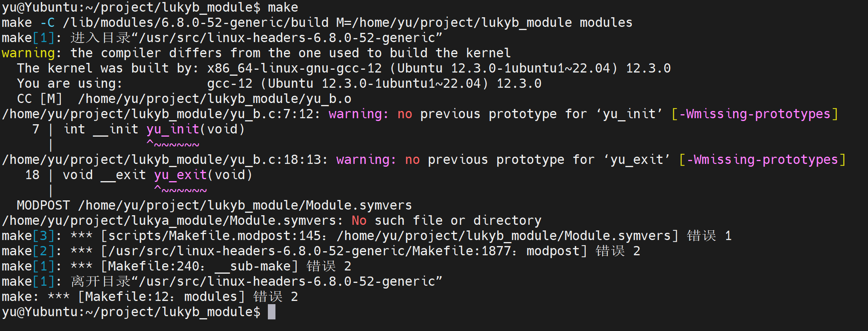Click the caret squiggle under yu_init
This screenshot has width=868, height=331.
[173, 144]
